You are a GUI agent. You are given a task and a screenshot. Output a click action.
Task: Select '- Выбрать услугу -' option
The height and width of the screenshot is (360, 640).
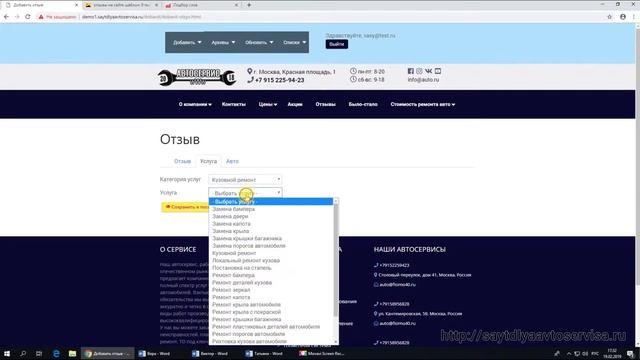(271, 202)
